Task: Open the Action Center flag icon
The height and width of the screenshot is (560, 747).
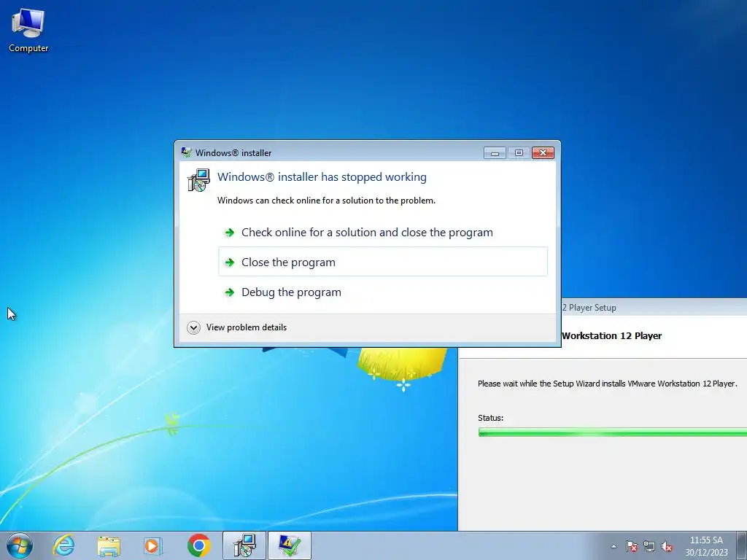Action: tap(631, 547)
